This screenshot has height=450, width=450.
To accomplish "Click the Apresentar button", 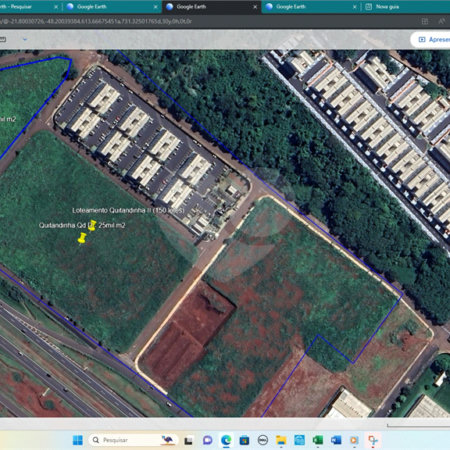I will coord(433,40).
